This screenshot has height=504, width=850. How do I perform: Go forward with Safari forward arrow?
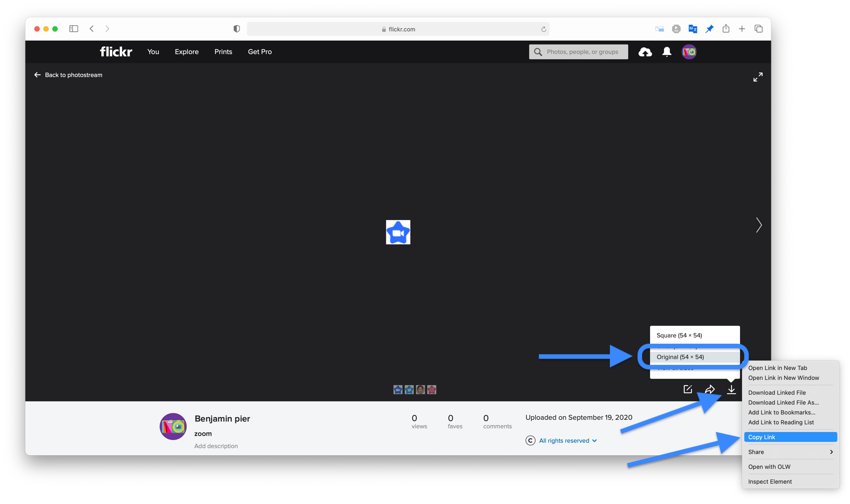tap(107, 29)
